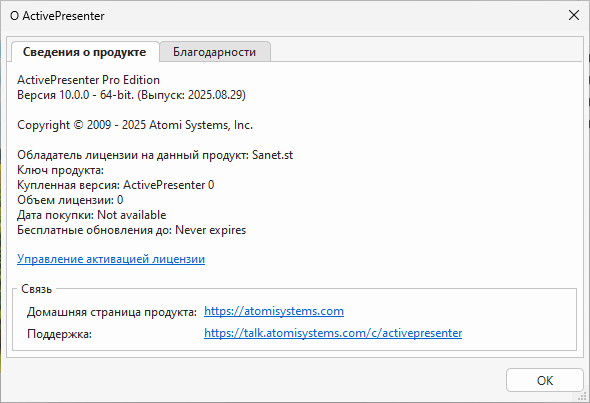Open the talk.atomisystems.com support forum link
This screenshot has width=590, height=403.
tap(333, 333)
